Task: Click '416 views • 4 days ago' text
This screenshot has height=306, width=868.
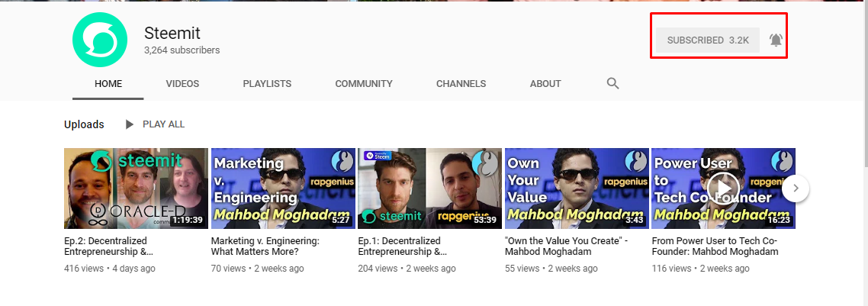Action: (110, 269)
